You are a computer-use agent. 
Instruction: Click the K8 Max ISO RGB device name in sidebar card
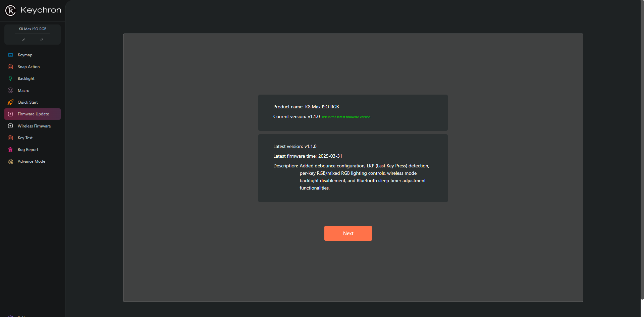[33, 29]
